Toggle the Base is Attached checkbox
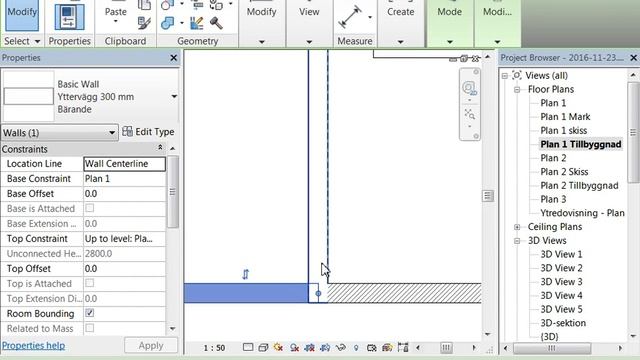Viewport: 640px width, 360px height. point(89,208)
